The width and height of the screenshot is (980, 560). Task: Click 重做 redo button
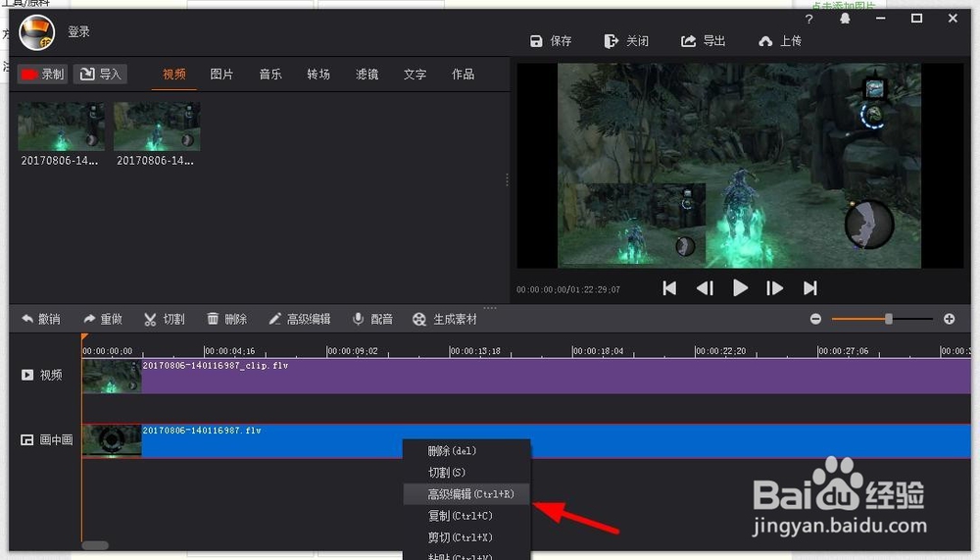coord(103,319)
